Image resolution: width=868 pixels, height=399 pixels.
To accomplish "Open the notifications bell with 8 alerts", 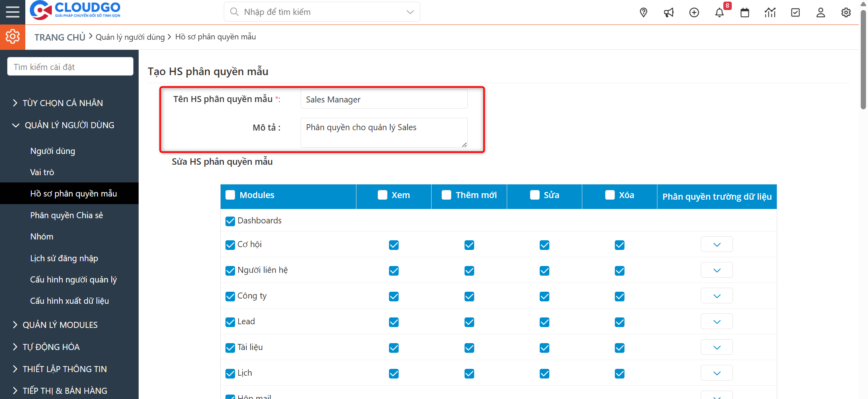I will point(720,12).
